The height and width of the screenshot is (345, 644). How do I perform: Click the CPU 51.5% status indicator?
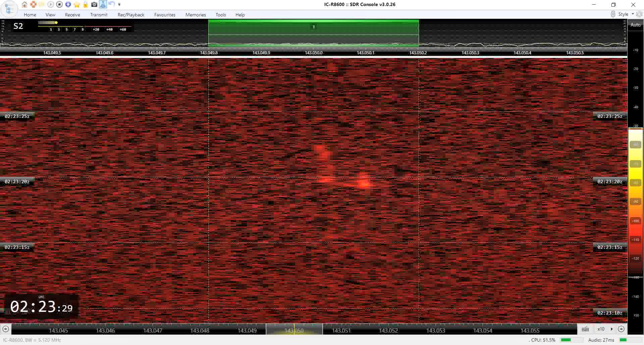[543, 340]
